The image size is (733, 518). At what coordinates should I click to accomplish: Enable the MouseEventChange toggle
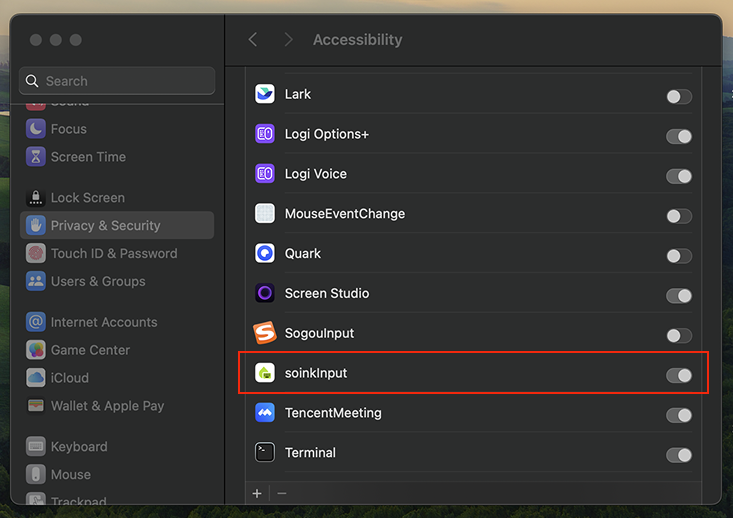point(679,216)
